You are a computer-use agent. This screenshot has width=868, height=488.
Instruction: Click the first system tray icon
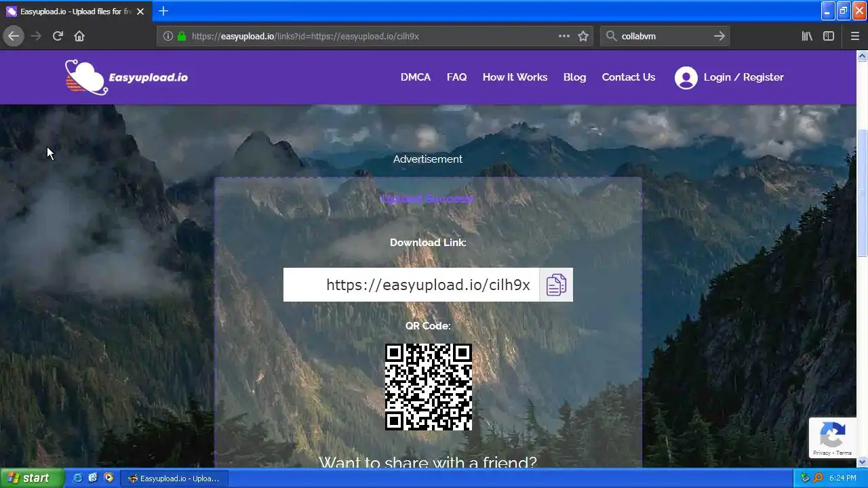tap(805, 478)
